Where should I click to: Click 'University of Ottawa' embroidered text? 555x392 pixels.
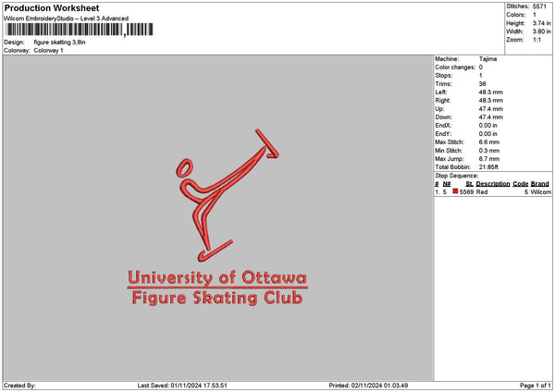click(217, 277)
